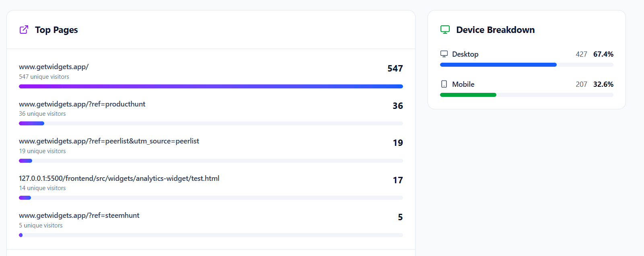Click the blue Desktop usage progress bar
The image size is (644, 256).
498,65
